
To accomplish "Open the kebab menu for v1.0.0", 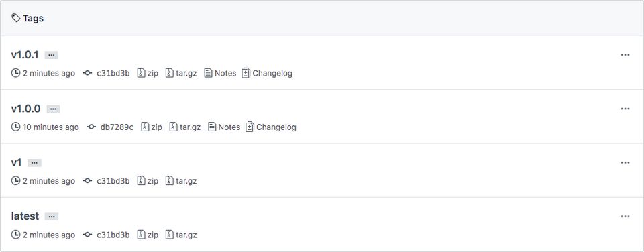I will [625, 109].
